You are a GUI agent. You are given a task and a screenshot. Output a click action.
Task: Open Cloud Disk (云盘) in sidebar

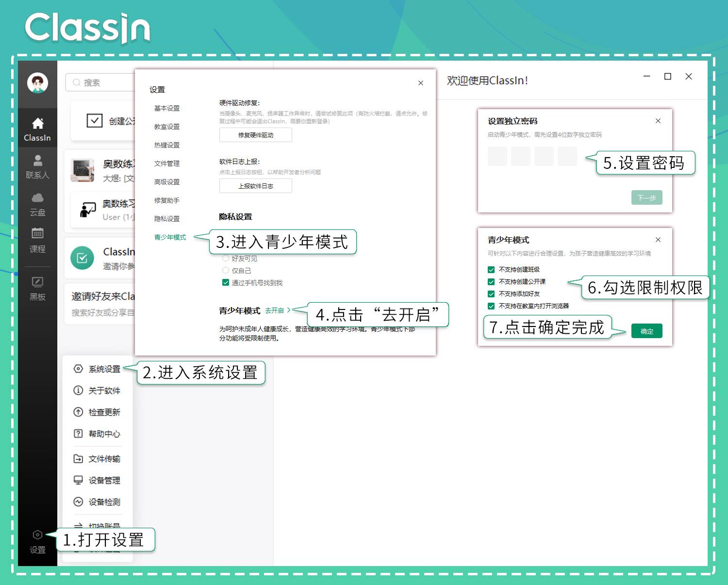(37, 204)
